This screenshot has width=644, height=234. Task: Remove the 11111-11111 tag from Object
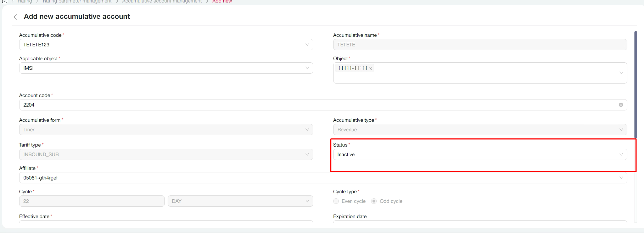(371, 69)
